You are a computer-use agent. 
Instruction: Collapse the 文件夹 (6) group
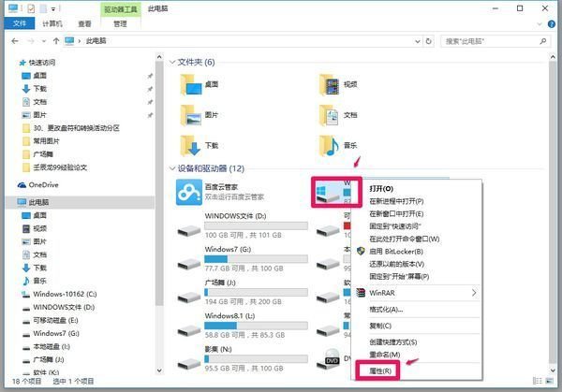click(x=172, y=63)
